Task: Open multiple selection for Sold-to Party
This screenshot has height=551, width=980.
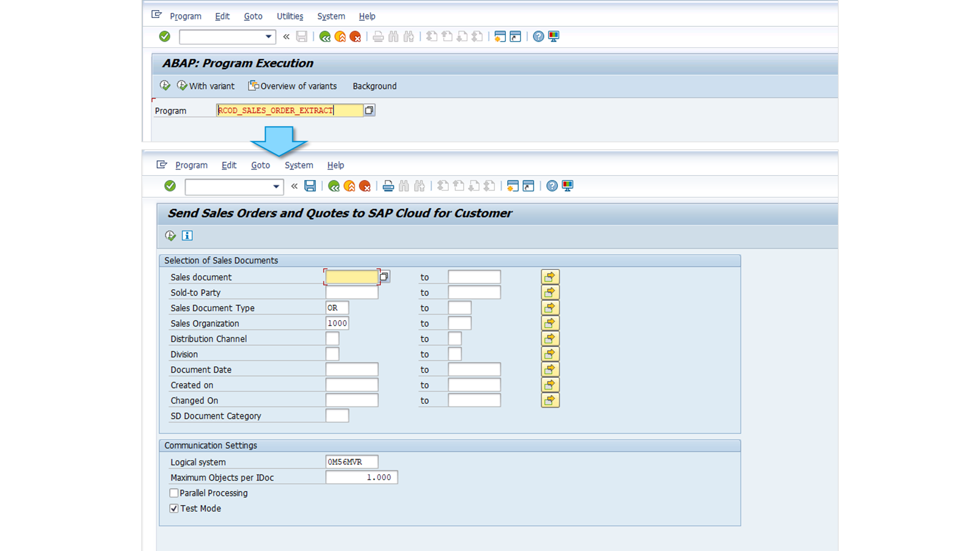Action: point(550,293)
